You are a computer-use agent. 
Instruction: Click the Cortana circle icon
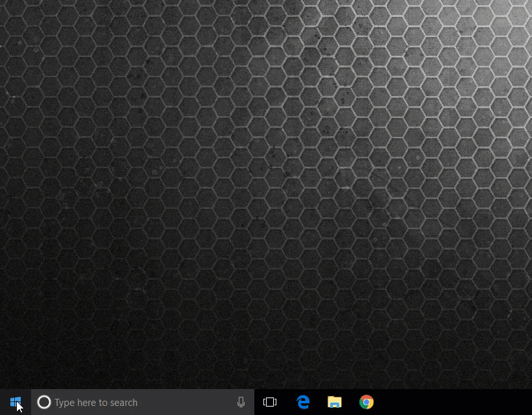pyautogui.click(x=44, y=402)
